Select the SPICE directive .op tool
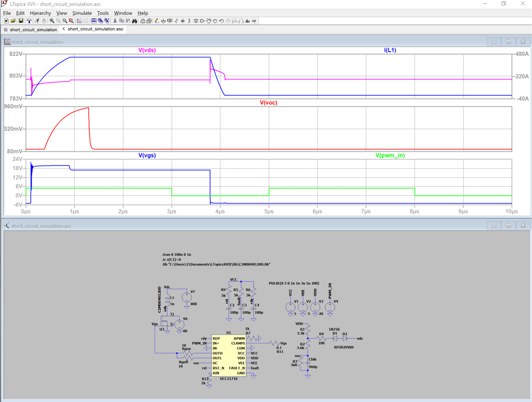Screen dimensions: 532x402 [x=254, y=21]
